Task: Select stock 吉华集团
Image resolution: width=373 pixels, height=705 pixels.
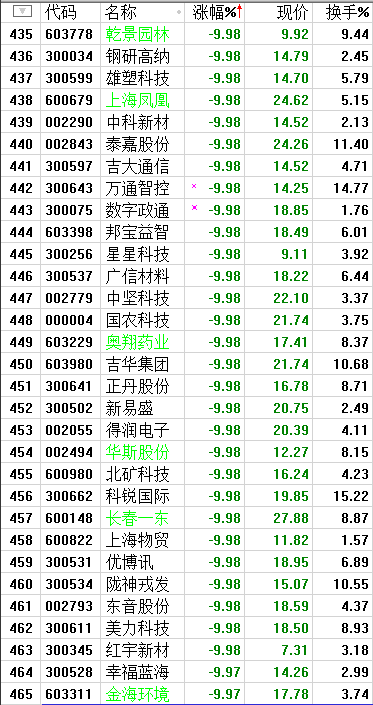Action: point(138,365)
